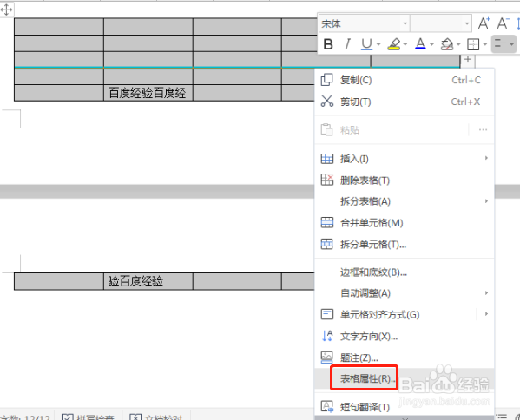Click the copy icon in context menu
This screenshot has width=520, height=420.
click(x=326, y=80)
